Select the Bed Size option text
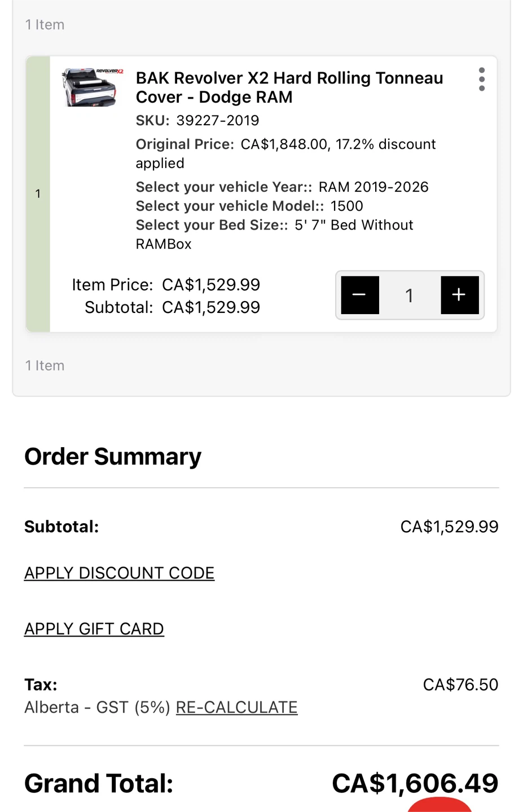This screenshot has height=812, width=523. (274, 234)
